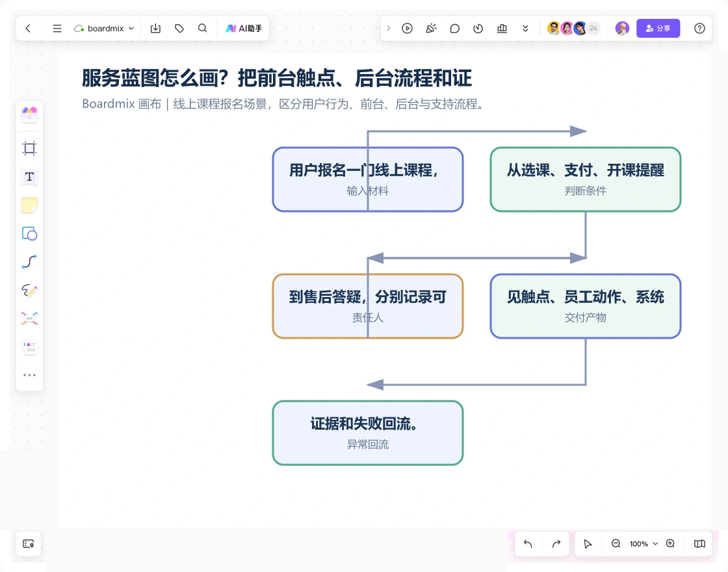Screen dimensions: 728x572
Task: Open my profile avatar
Action: pyautogui.click(x=622, y=29)
